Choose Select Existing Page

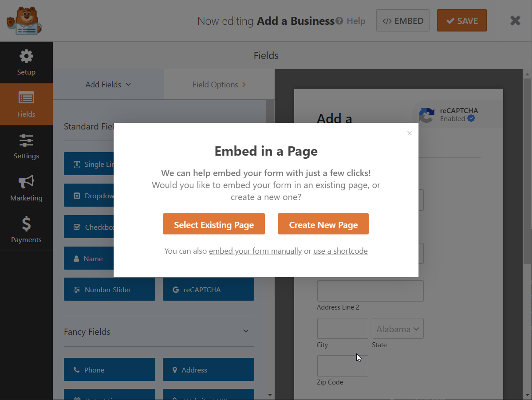coord(214,224)
